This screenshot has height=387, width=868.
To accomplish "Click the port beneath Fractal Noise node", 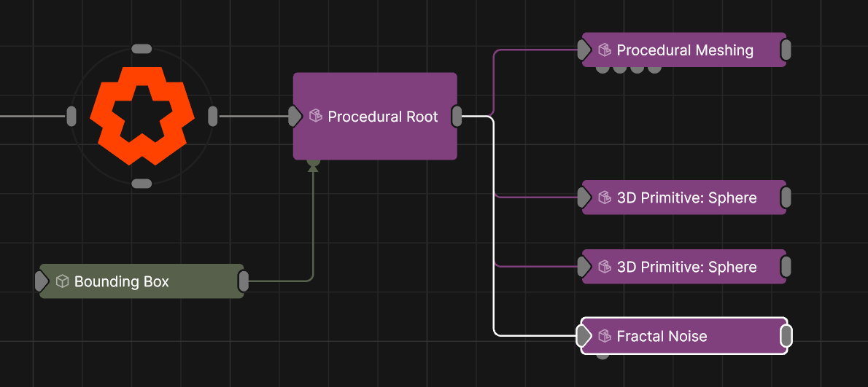I will (x=602, y=356).
